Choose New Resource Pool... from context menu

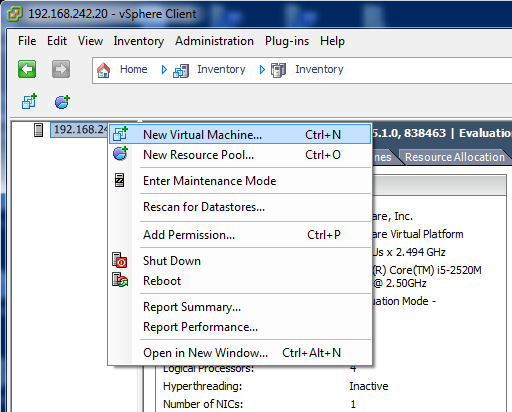[240, 155]
